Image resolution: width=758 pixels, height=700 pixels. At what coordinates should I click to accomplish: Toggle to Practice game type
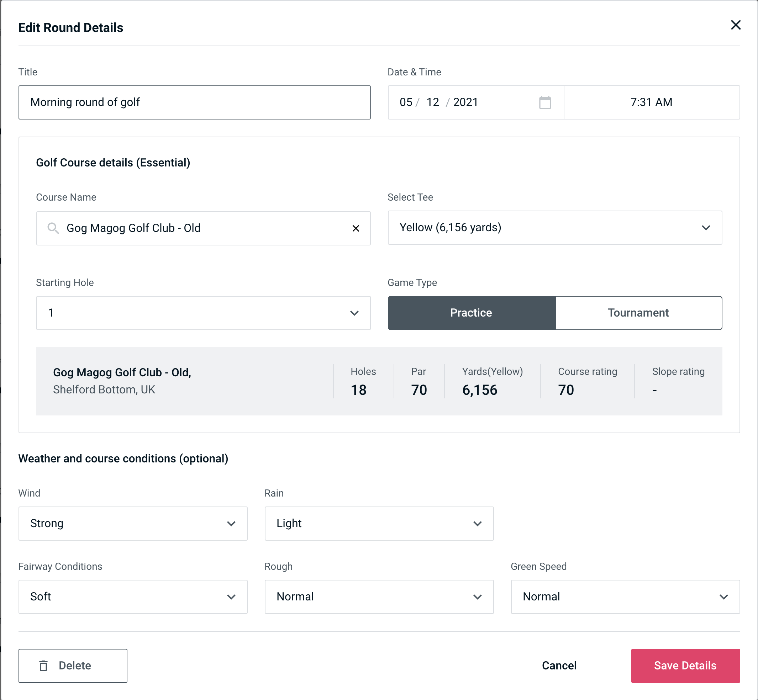(471, 313)
